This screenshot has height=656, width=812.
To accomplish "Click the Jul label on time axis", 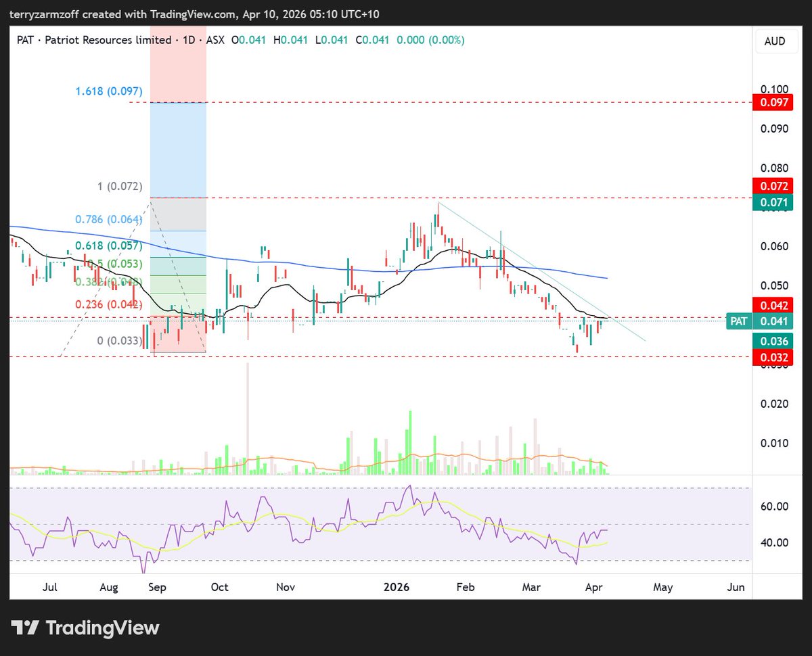I will [x=49, y=587].
